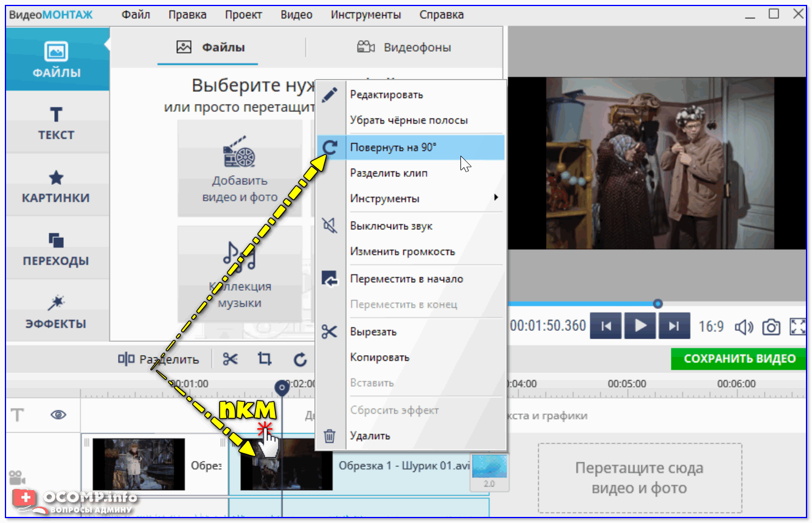The width and height of the screenshot is (812, 523).
Task: Open the КАРТИНКИ sidebar section
Action: [57, 185]
